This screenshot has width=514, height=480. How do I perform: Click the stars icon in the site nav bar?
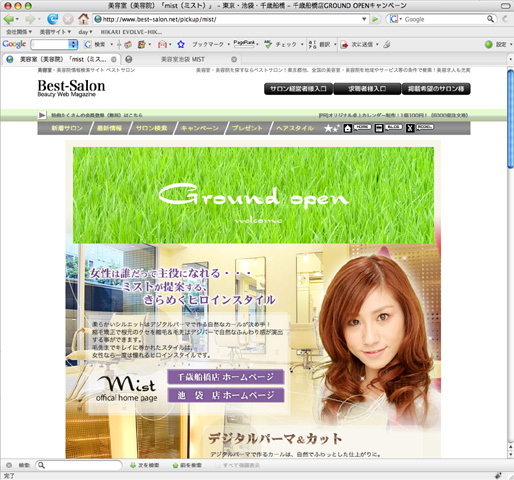[x=331, y=128]
